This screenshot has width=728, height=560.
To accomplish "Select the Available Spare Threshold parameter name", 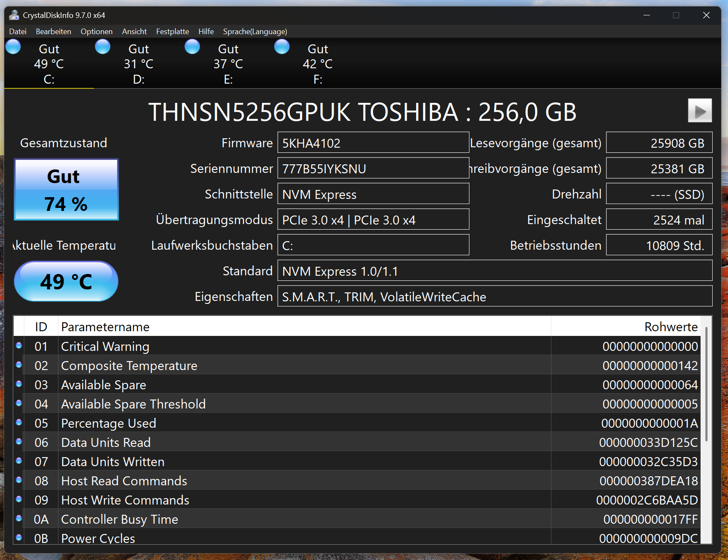I will [133, 404].
